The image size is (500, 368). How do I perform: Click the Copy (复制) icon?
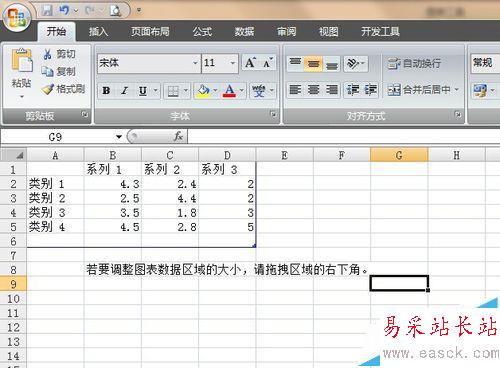(47, 71)
